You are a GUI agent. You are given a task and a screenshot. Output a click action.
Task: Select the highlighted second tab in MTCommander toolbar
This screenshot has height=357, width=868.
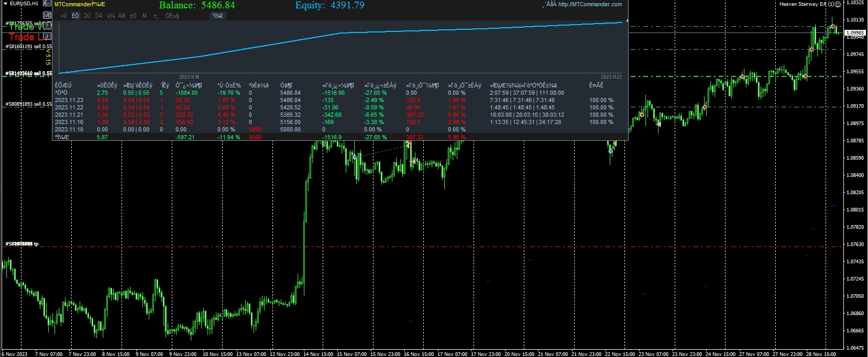75,16
